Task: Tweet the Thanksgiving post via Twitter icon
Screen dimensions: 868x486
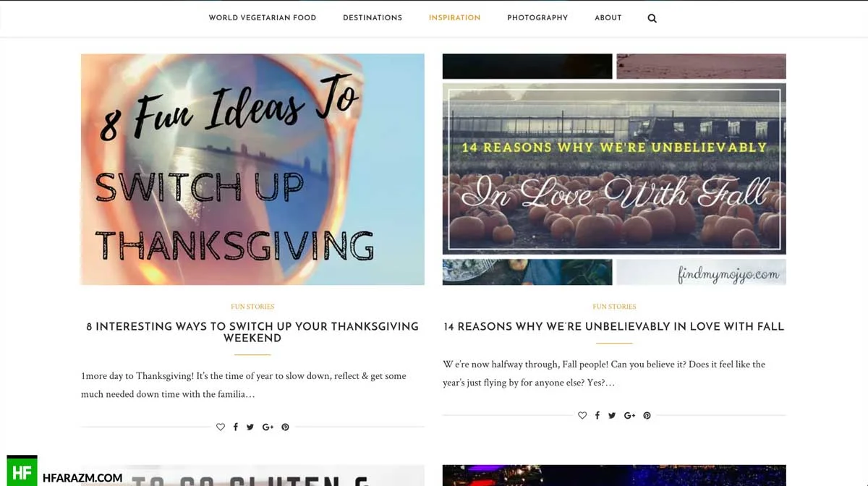Action: (250, 427)
